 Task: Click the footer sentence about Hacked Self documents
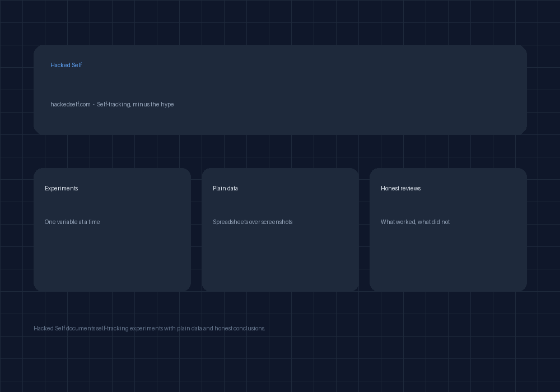tap(150, 328)
